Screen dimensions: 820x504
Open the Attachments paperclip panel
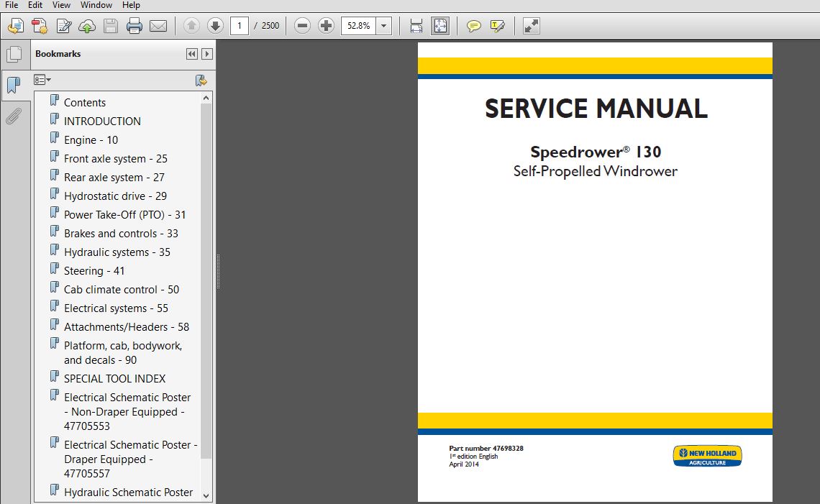point(13,116)
